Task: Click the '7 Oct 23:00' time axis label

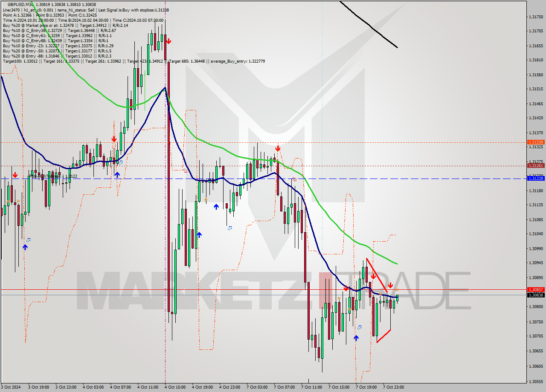Action: click(x=393, y=387)
